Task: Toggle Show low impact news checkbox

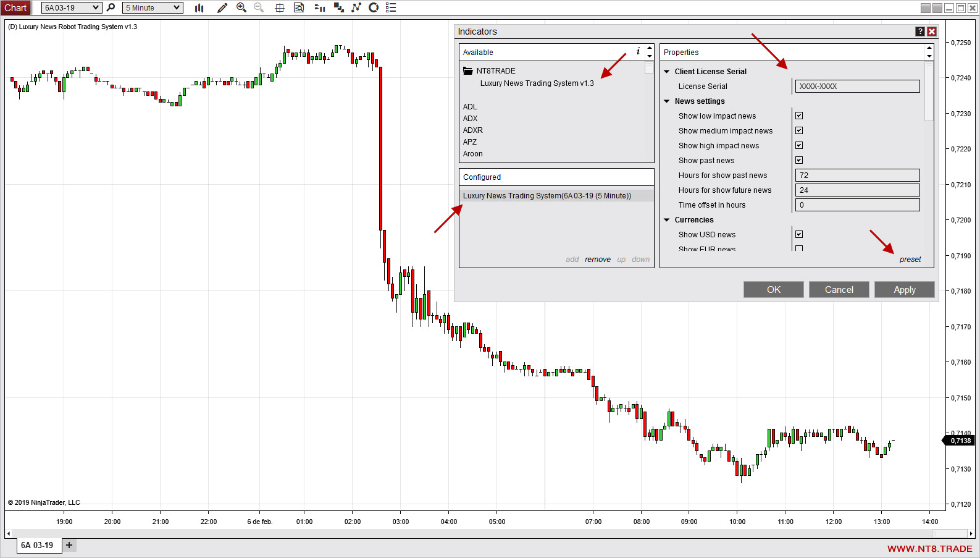Action: [799, 116]
